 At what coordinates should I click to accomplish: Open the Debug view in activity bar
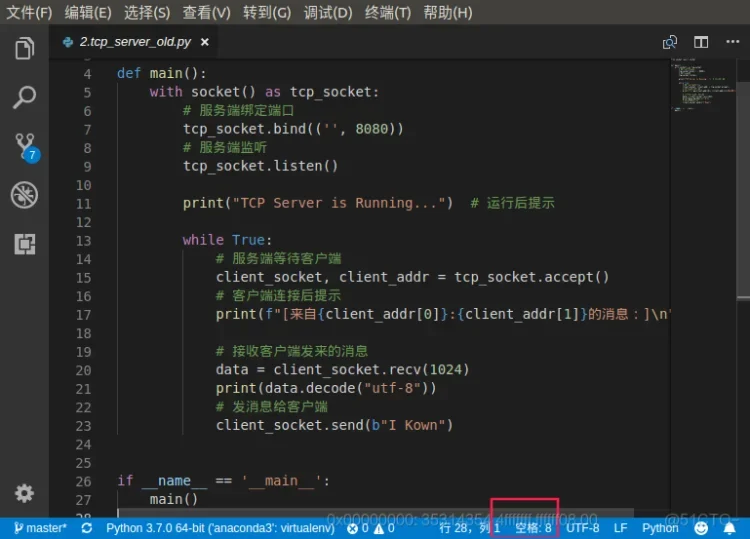24,195
